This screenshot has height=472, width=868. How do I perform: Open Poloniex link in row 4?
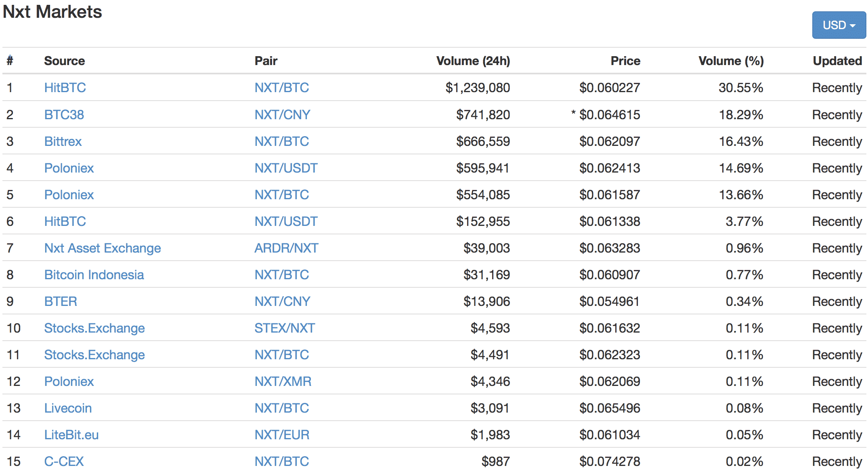click(69, 168)
